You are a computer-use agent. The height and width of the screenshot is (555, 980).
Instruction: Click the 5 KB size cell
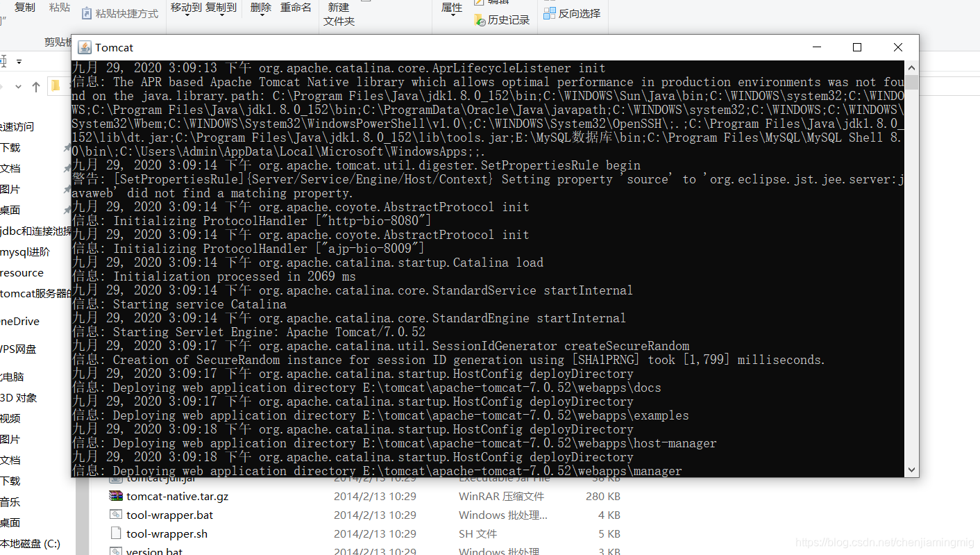[609, 533]
